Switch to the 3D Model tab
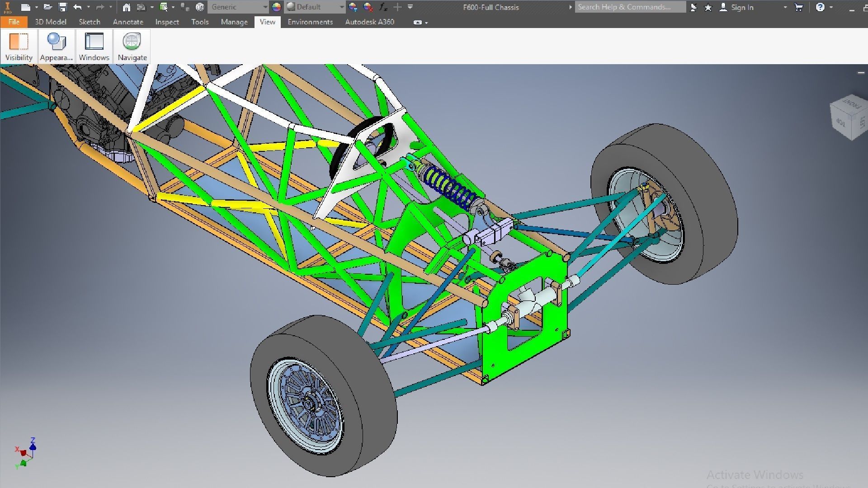The width and height of the screenshot is (868, 488). pyautogui.click(x=50, y=21)
